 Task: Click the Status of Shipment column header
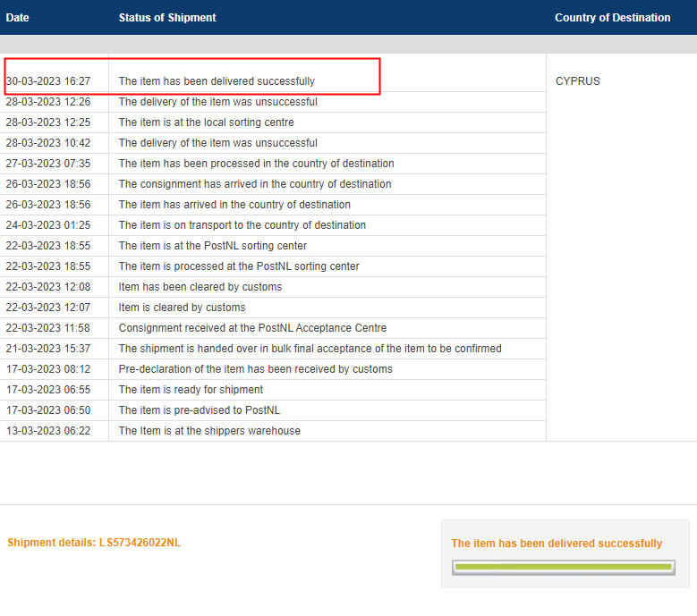coord(167,18)
